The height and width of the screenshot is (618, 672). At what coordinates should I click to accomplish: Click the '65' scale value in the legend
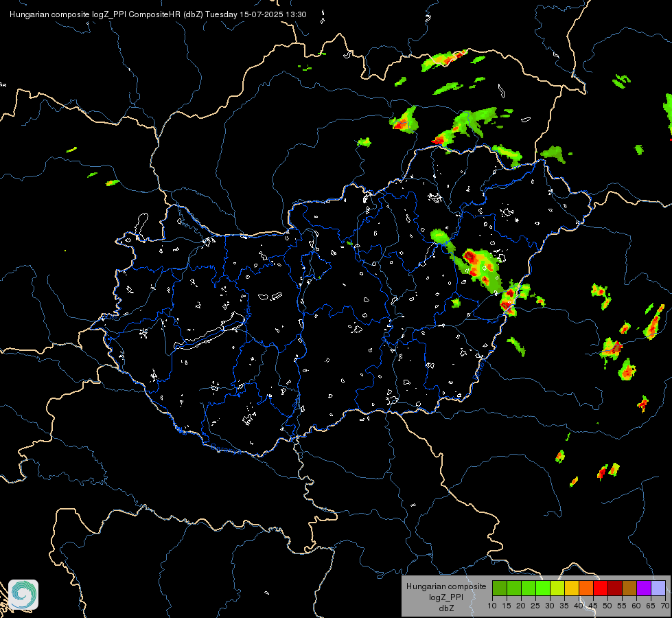tap(651, 606)
